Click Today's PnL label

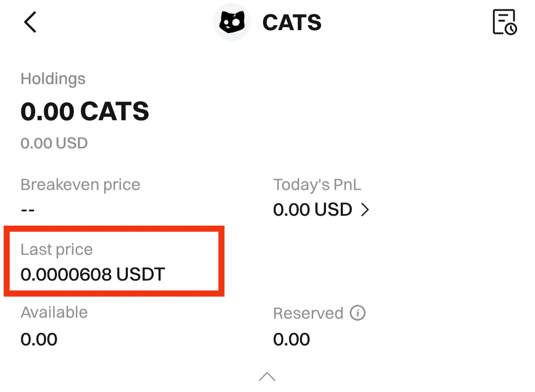click(317, 185)
